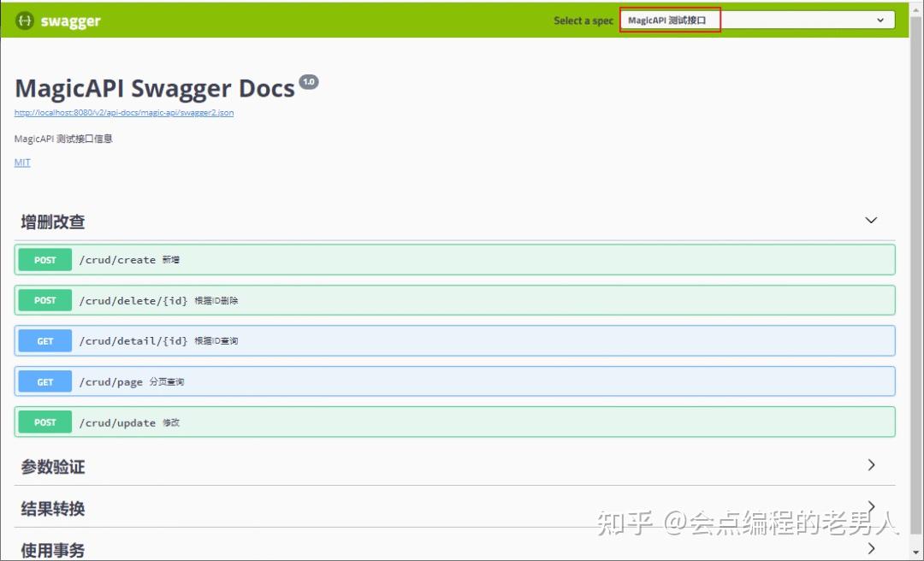Expand the 结果转换 section
This screenshot has width=924, height=561.
(x=871, y=506)
